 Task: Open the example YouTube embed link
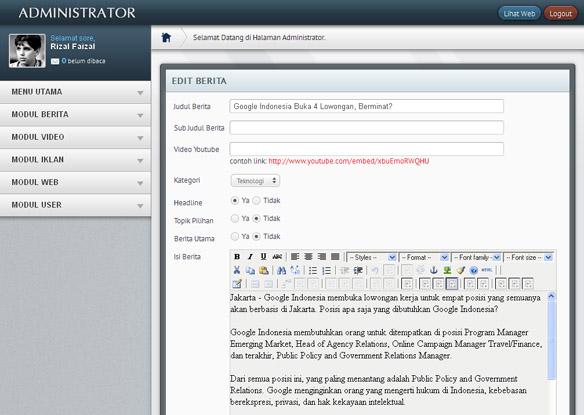pyautogui.click(x=349, y=161)
